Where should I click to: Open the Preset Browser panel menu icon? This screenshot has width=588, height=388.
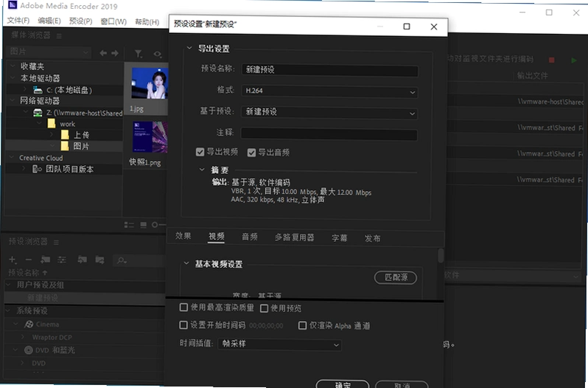tap(56, 243)
